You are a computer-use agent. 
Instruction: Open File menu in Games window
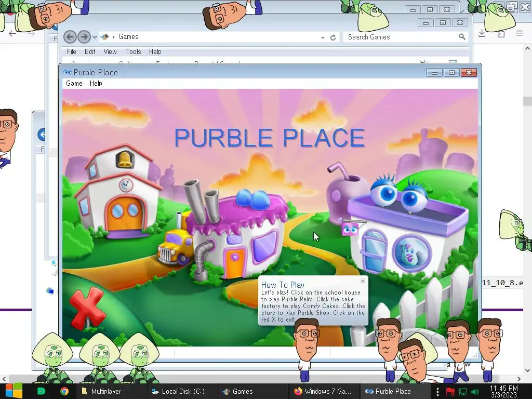pos(72,51)
